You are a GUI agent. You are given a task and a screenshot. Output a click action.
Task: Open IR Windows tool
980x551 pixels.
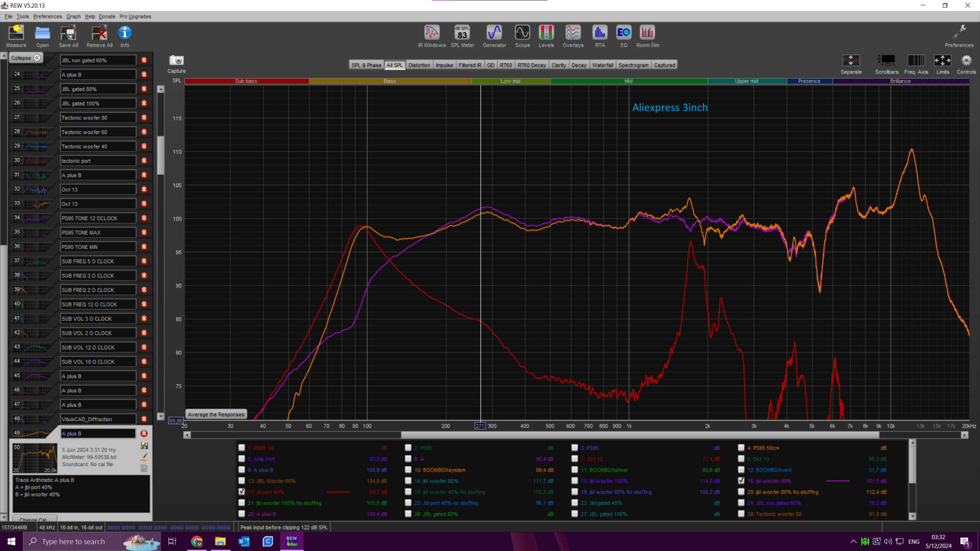click(x=432, y=36)
